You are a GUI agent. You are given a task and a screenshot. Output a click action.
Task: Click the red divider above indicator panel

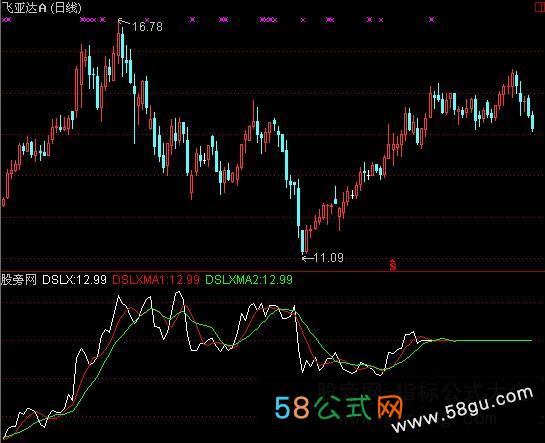272,271
